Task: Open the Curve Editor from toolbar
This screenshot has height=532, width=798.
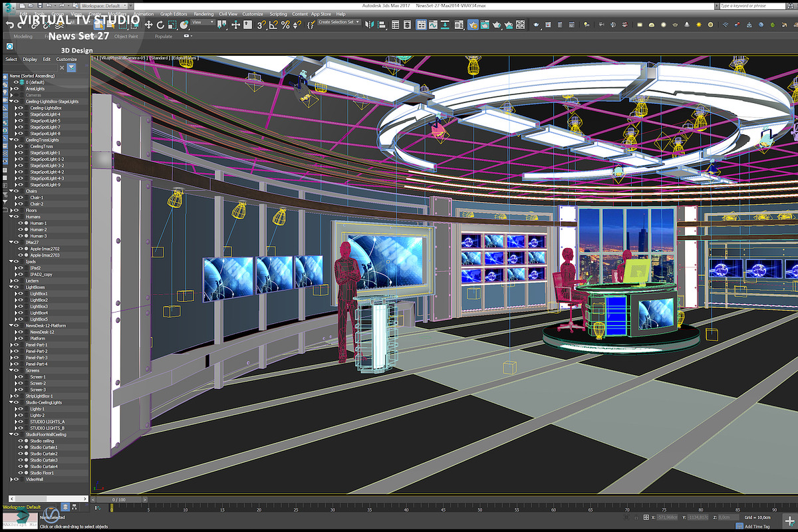Action: click(x=433, y=25)
